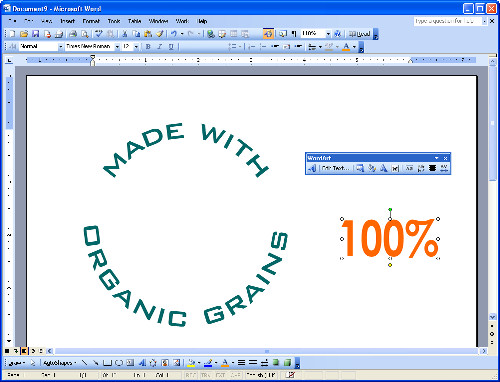Select the orange 100% WordArt object
Screen dimensions: 500x382
point(390,239)
